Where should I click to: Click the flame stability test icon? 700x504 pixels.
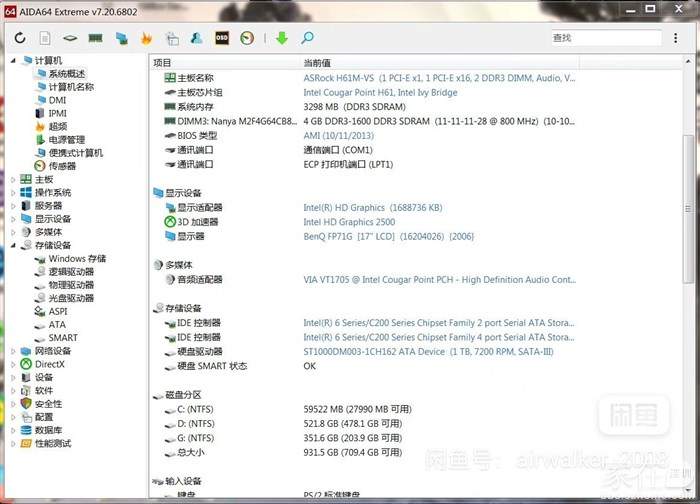(147, 38)
